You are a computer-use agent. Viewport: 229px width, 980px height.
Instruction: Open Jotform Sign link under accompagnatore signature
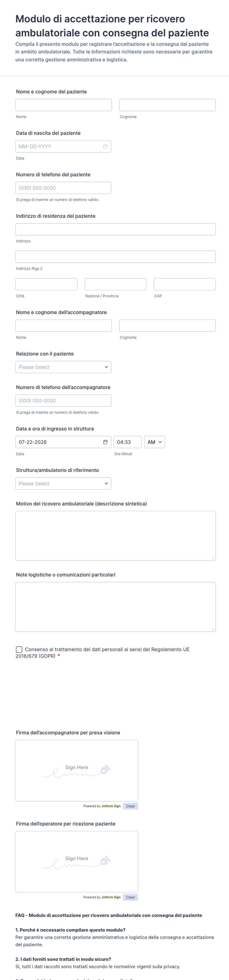click(x=111, y=806)
